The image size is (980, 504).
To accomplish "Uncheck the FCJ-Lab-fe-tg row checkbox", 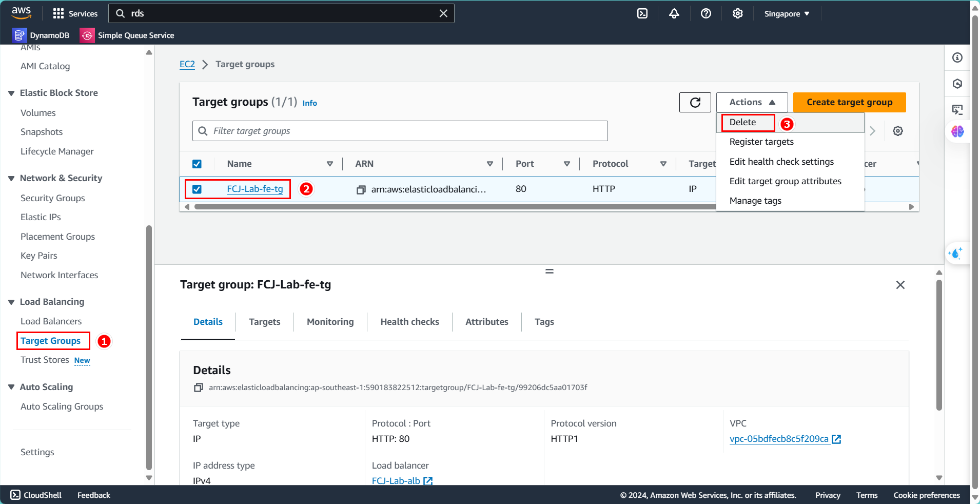I will (197, 189).
